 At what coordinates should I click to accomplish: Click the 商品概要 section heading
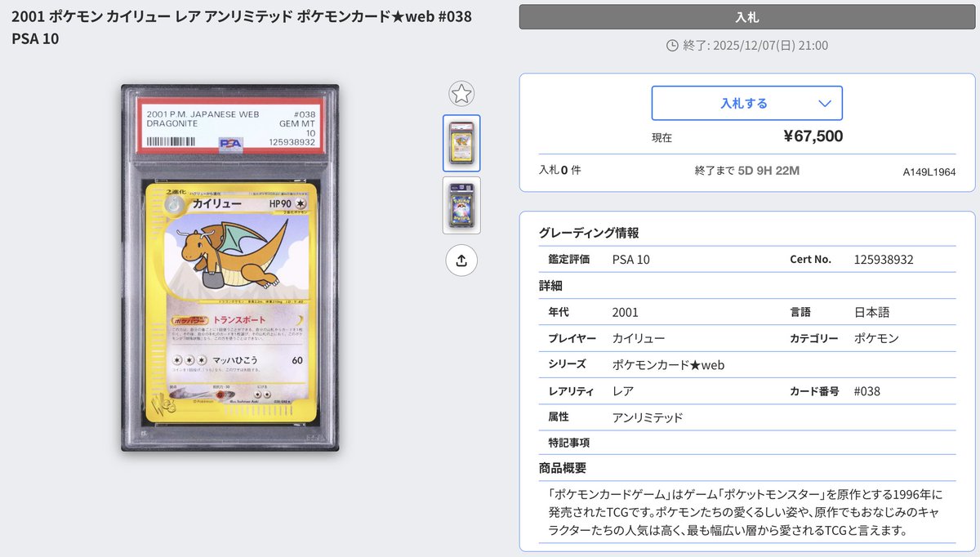click(563, 467)
